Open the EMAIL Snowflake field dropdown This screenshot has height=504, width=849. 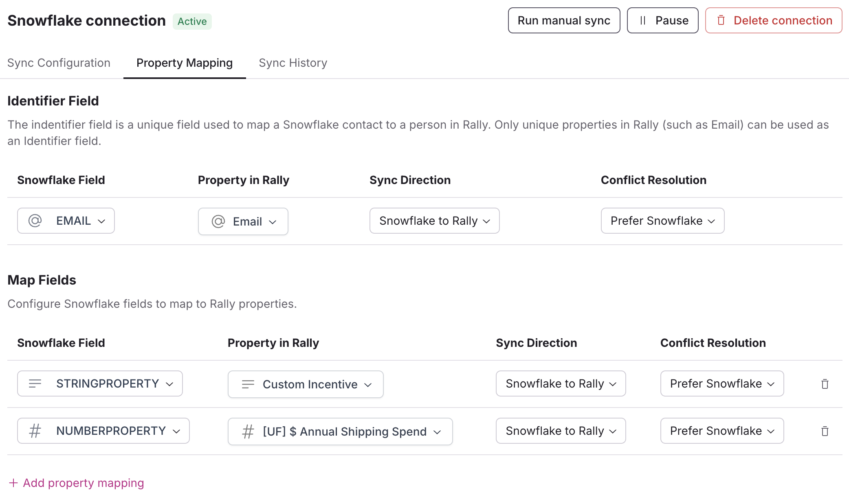point(66,221)
